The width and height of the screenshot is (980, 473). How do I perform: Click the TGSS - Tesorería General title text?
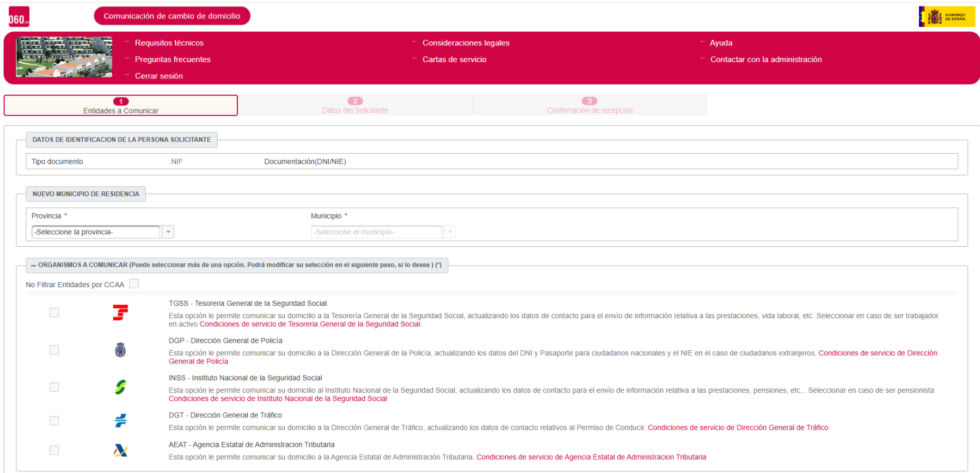(248, 304)
